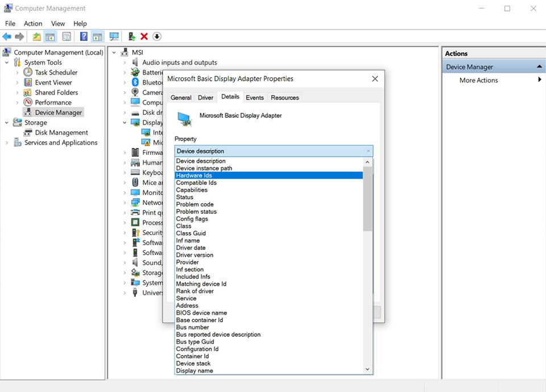This screenshot has width=546, height=392.
Task: Open the Action menu
Action: (33, 23)
